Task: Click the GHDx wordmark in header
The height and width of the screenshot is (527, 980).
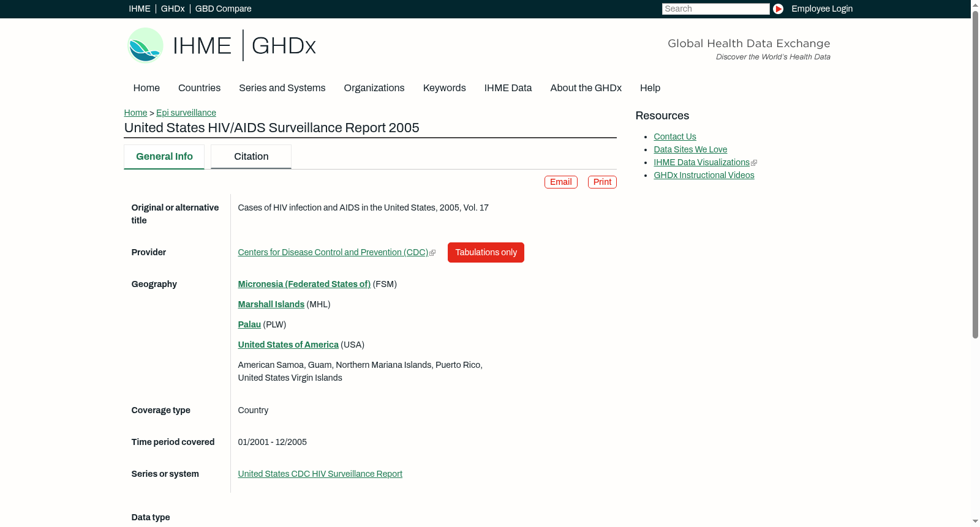Action: click(x=284, y=45)
